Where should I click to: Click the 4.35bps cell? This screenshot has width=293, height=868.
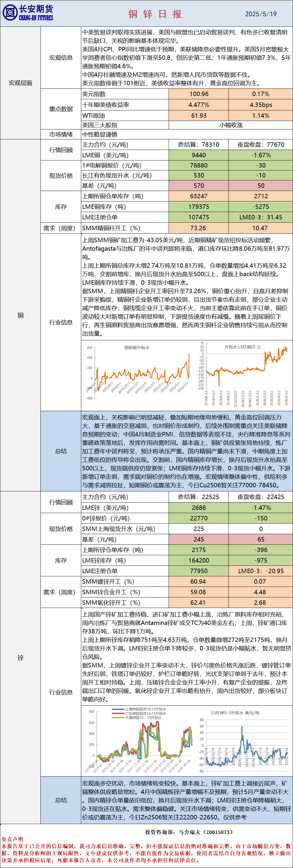tap(261, 105)
